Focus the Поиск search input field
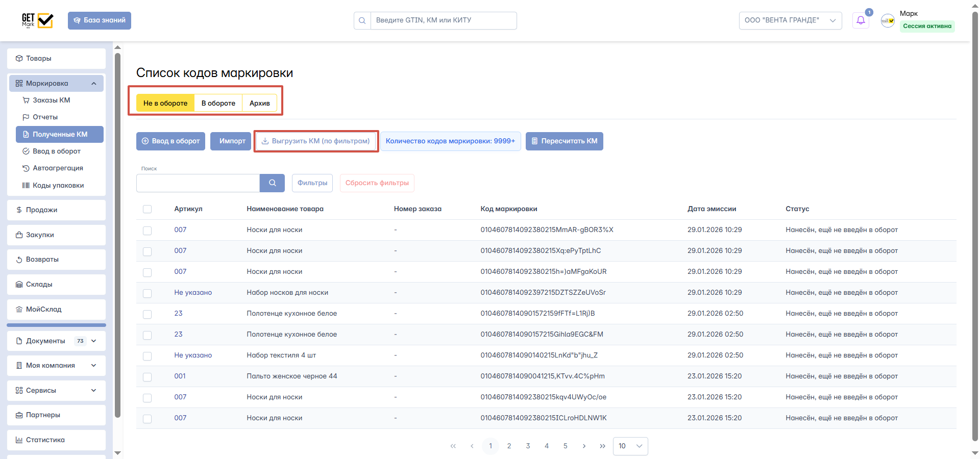 coord(198,183)
